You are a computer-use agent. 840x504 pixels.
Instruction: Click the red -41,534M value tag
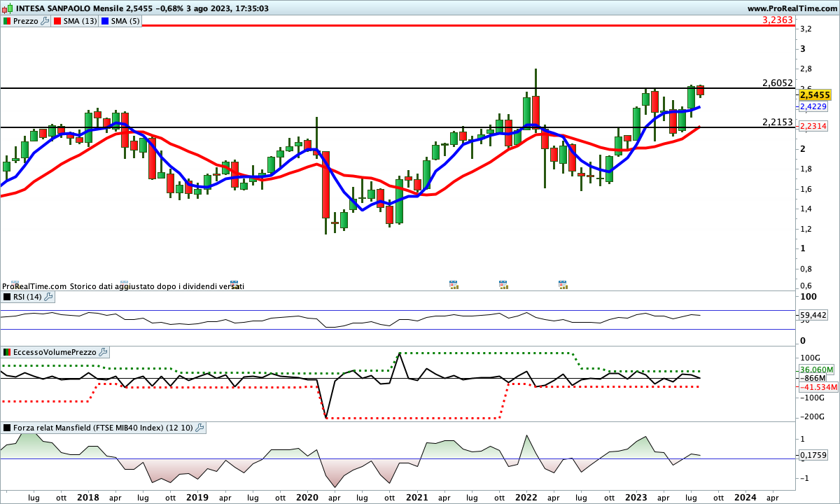tap(818, 387)
